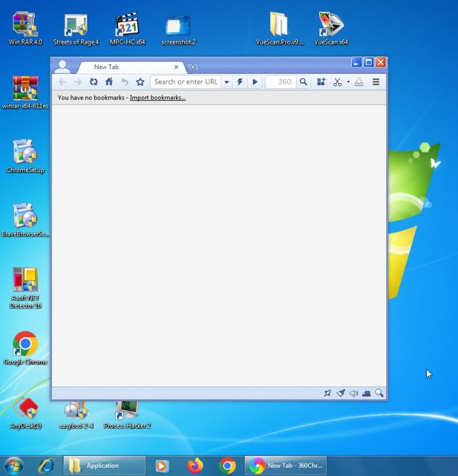Open a new tab with the plus button

pos(192,67)
